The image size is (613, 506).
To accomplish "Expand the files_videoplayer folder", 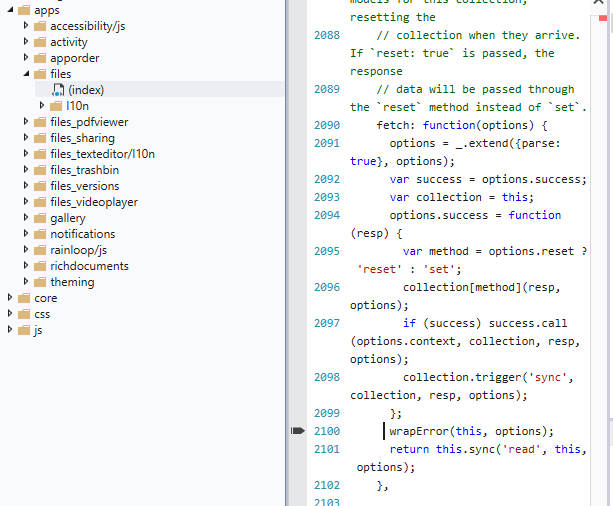I will pos(26,202).
